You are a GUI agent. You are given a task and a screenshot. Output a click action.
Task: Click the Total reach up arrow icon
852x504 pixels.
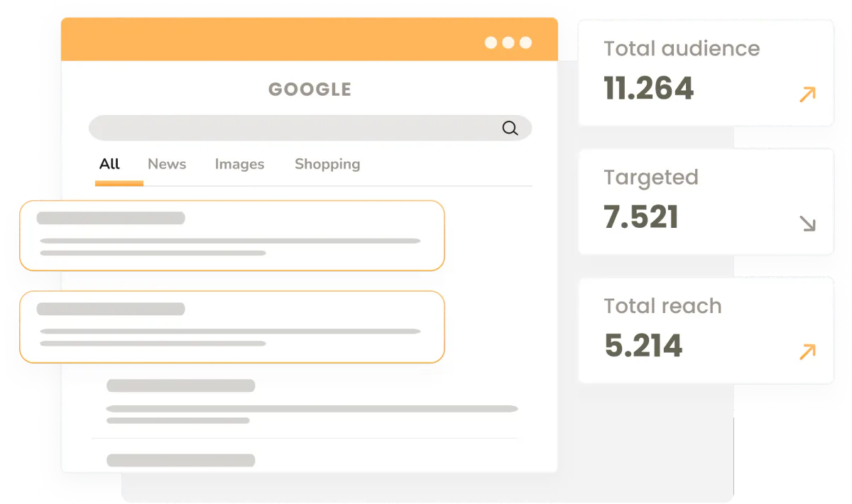tap(807, 351)
